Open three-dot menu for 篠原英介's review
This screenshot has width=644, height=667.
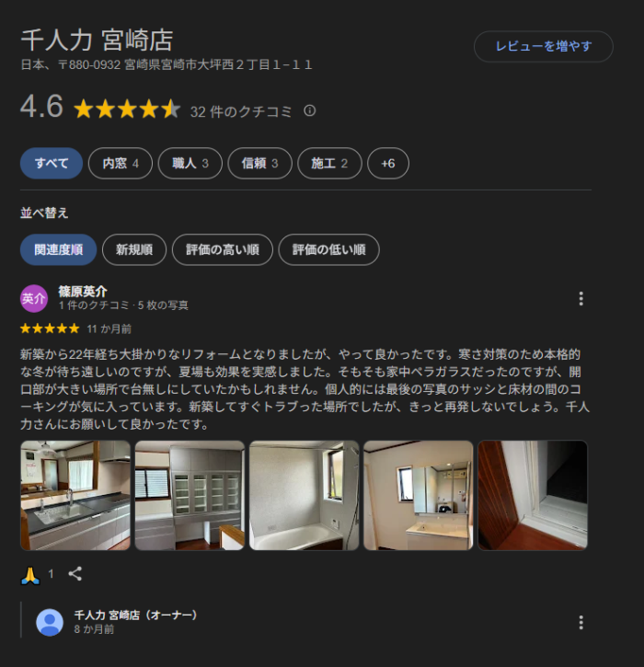tap(581, 299)
